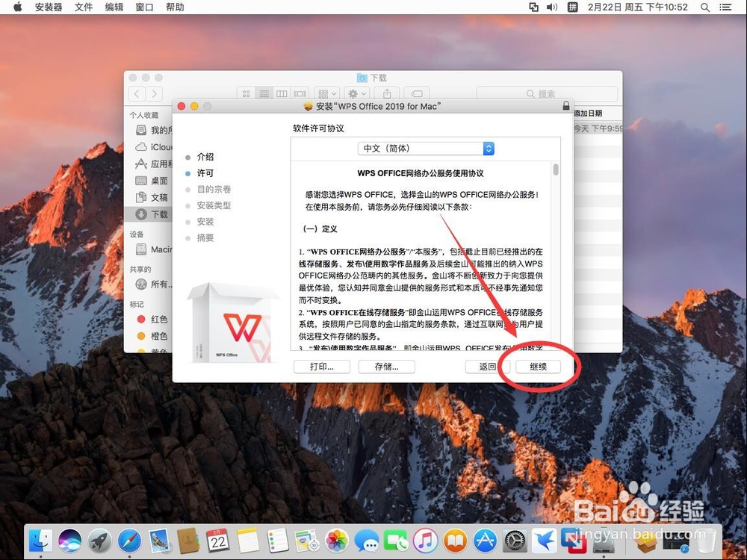Select the 许可 step in installer sidebar
The width and height of the screenshot is (747, 560).
(x=205, y=173)
